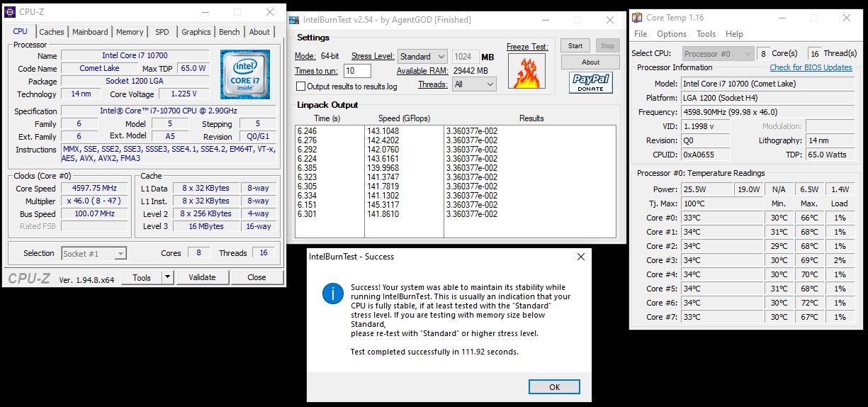Open the Socket #1 selection dropdown
The width and height of the screenshot is (868, 407).
pos(94,253)
